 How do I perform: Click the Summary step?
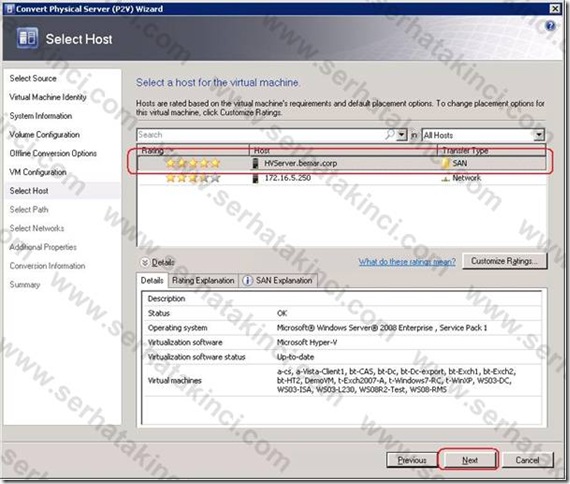pos(25,284)
